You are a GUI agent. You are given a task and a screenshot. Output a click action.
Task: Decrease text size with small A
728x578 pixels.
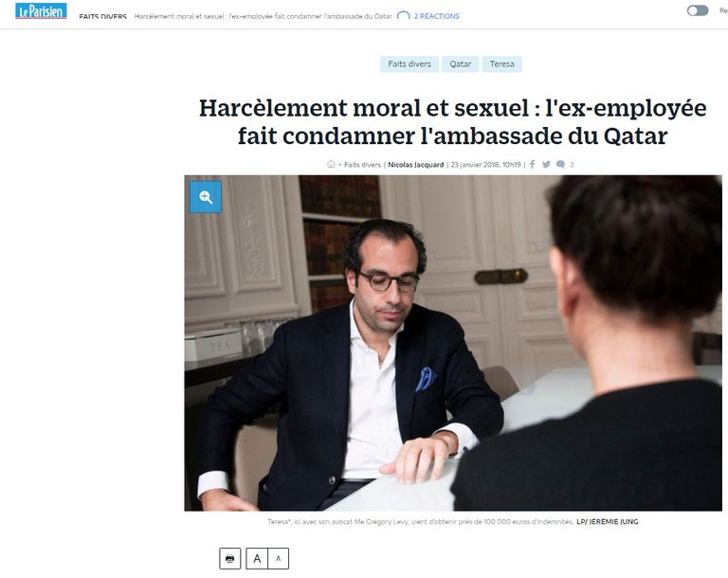coord(278,558)
